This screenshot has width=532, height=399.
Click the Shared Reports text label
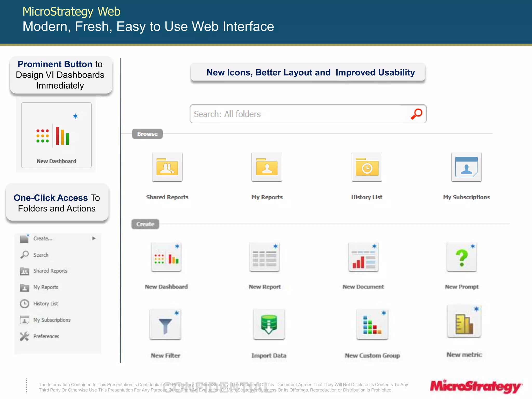167,197
